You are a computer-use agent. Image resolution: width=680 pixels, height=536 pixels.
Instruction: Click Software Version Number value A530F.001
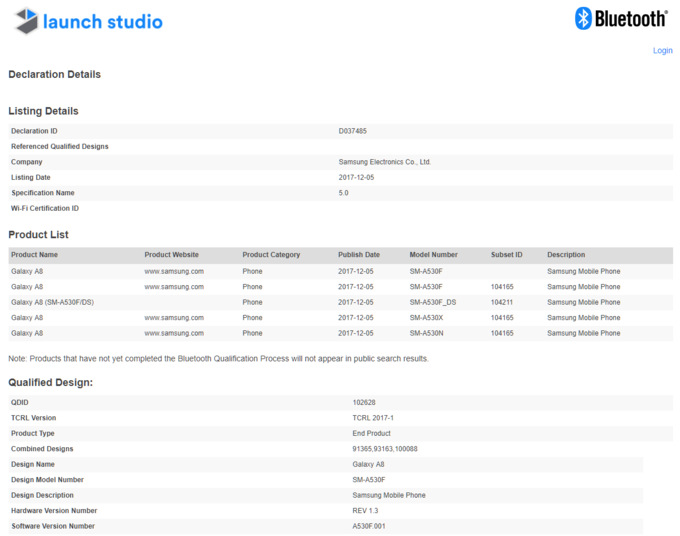369,526
